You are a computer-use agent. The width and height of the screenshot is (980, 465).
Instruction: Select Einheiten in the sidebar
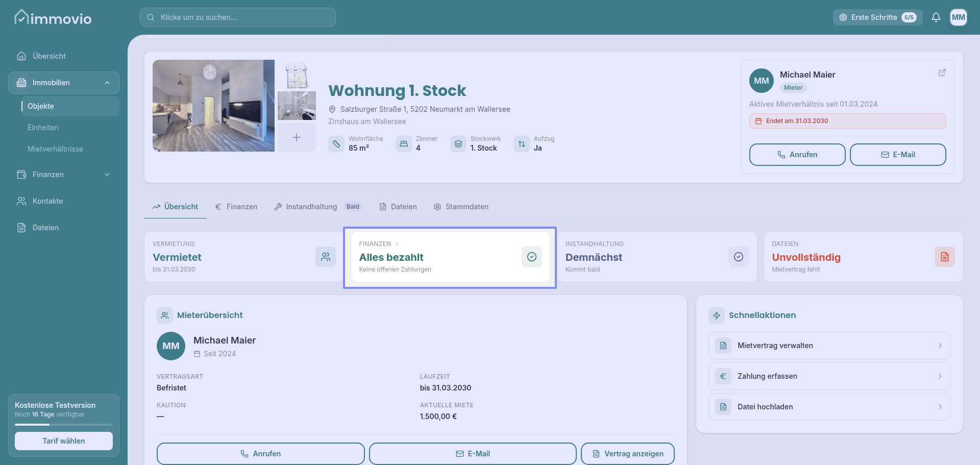click(x=43, y=128)
